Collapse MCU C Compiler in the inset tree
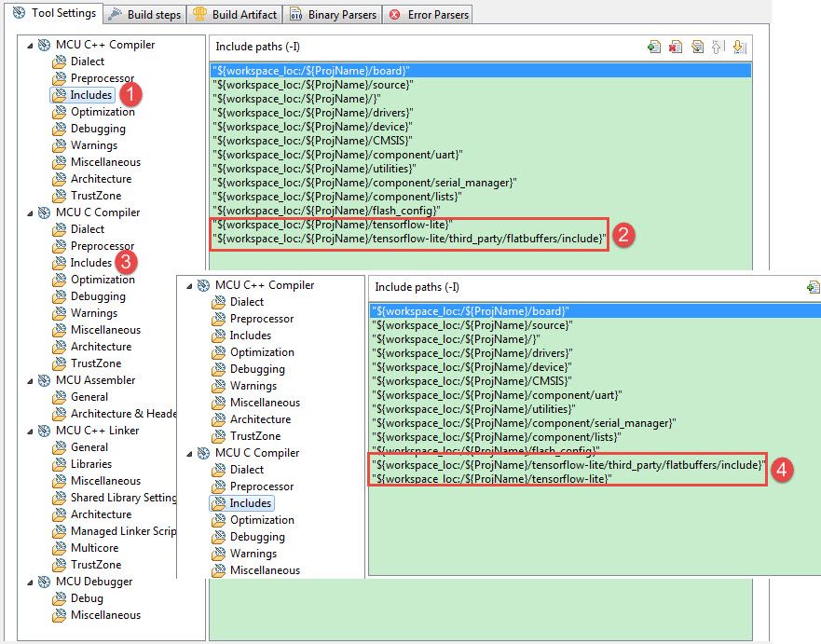The height and width of the screenshot is (644, 821). (x=189, y=454)
